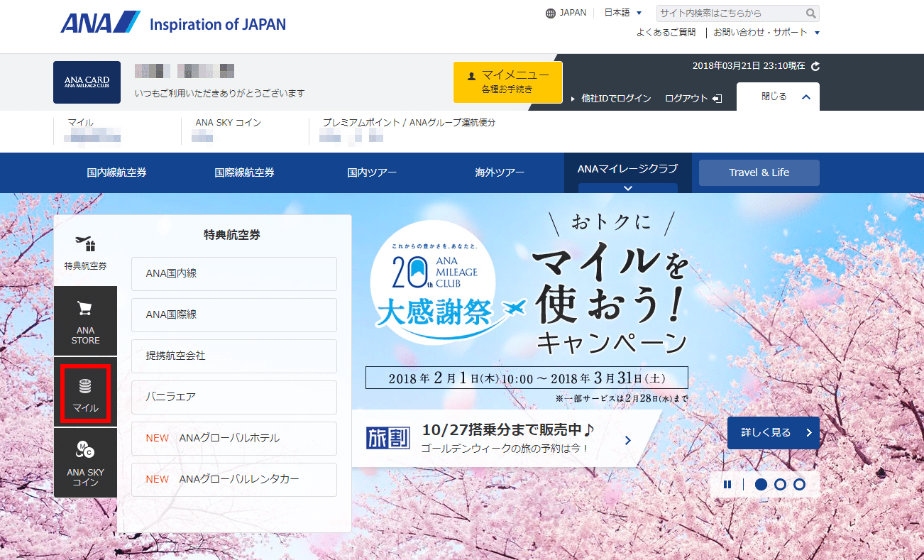Click the マイメニュー button
This screenshot has height=560, width=924.
pos(507,82)
